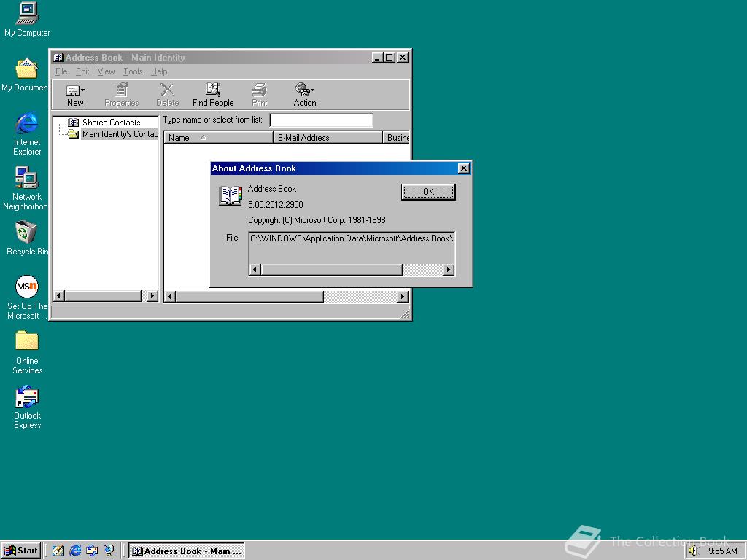This screenshot has width=747, height=560.
Task: Click the 'Type name or select from list' field
Action: click(321, 120)
